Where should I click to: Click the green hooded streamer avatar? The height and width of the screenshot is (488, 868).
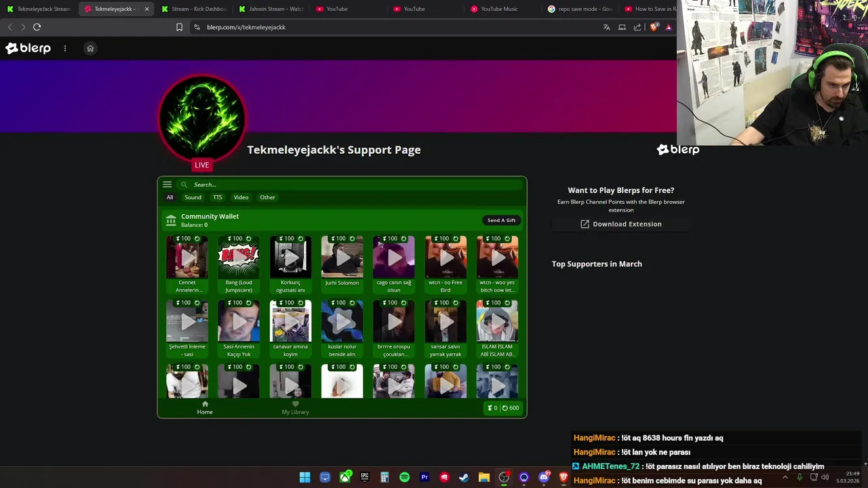click(x=202, y=118)
